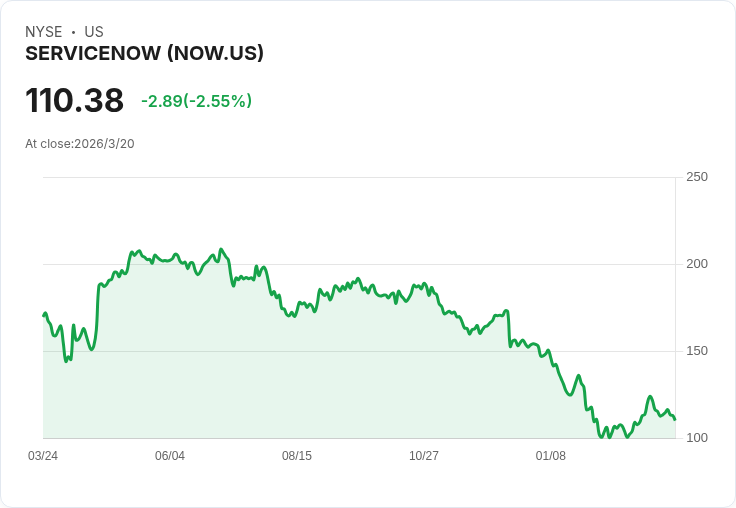
Task: Click the 200 y-axis label
Action: pos(696,264)
